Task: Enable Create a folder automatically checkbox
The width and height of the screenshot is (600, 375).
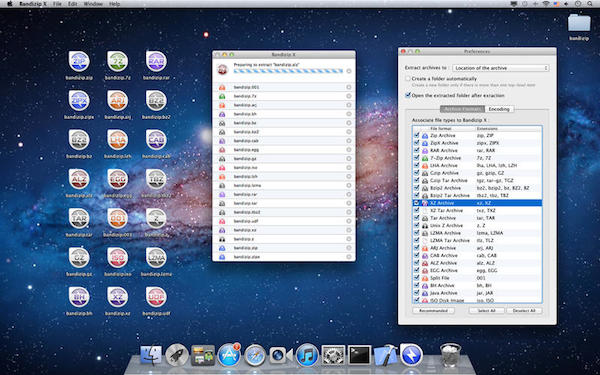Action: coord(408,78)
